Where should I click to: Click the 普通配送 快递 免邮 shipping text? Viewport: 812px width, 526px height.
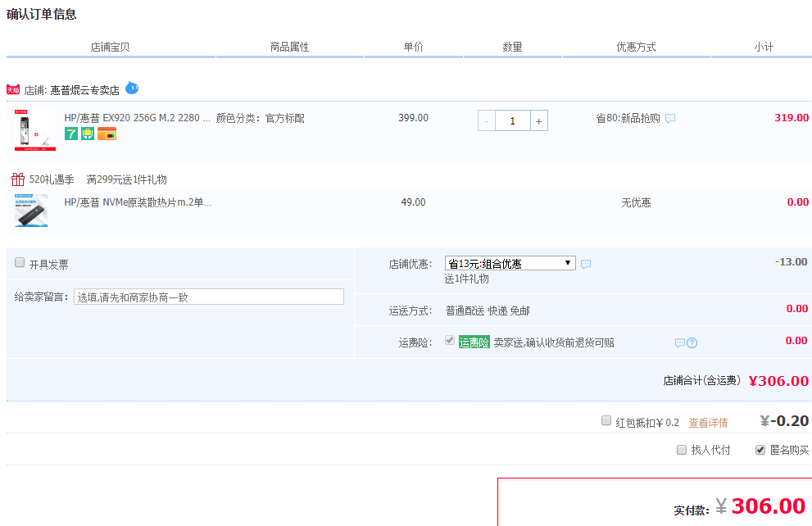click(488, 311)
